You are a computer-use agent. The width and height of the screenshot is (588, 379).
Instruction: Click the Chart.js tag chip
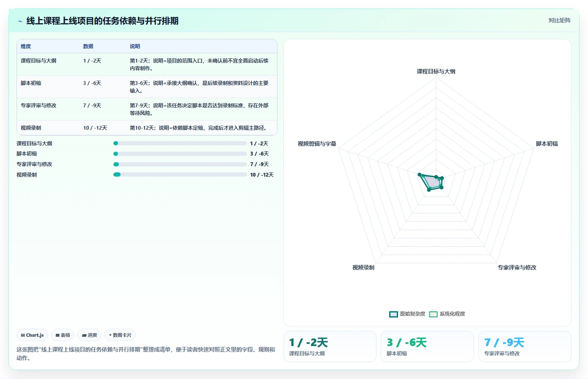pyautogui.click(x=32, y=335)
